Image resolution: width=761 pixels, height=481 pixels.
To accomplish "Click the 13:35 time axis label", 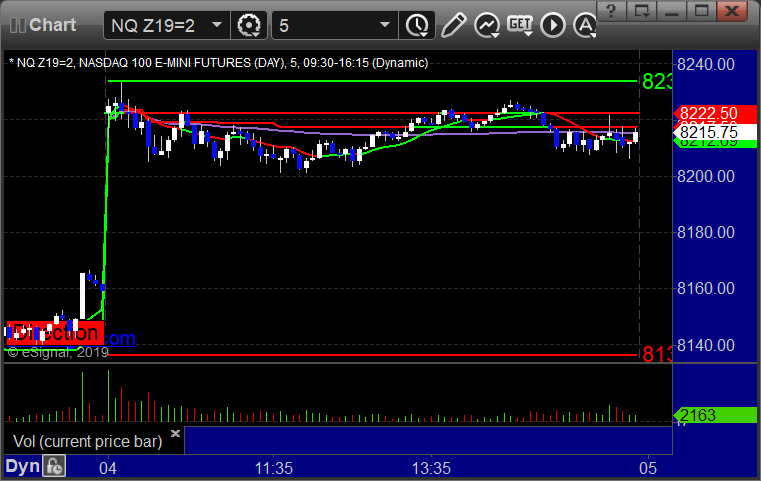I will tap(431, 468).
